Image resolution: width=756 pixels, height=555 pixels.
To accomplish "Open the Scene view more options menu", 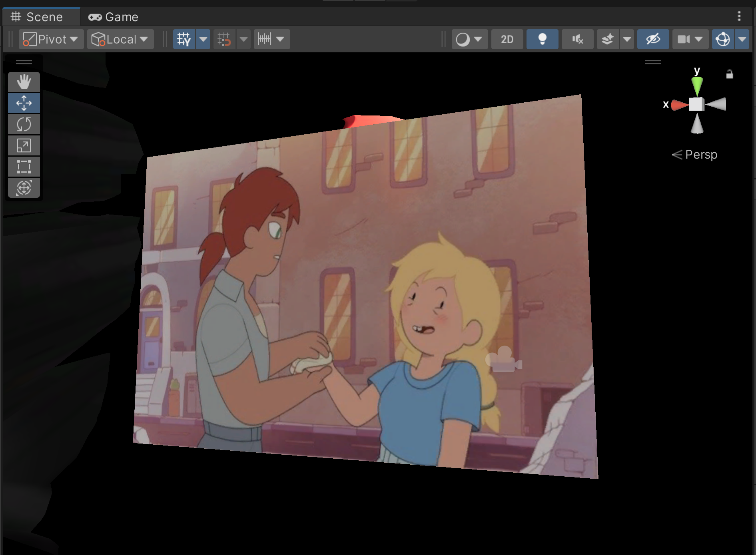I will [x=739, y=16].
